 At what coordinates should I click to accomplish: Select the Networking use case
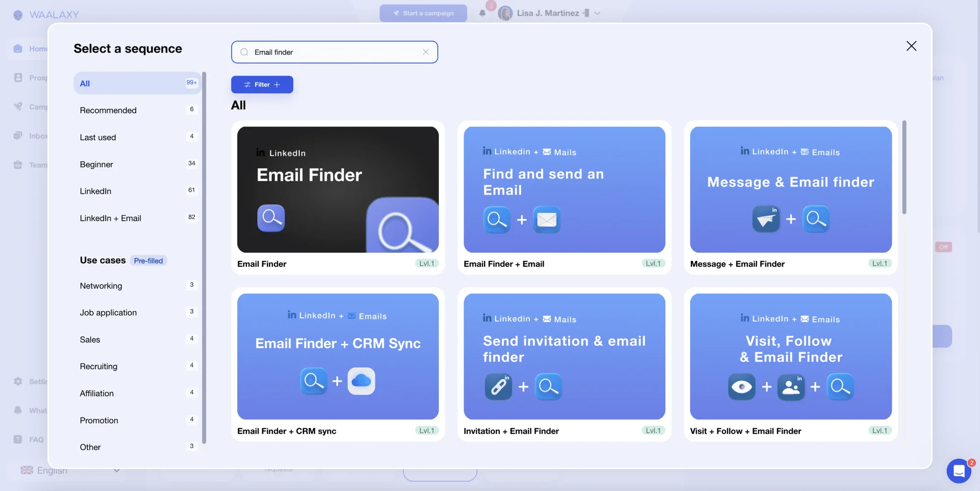point(137,286)
